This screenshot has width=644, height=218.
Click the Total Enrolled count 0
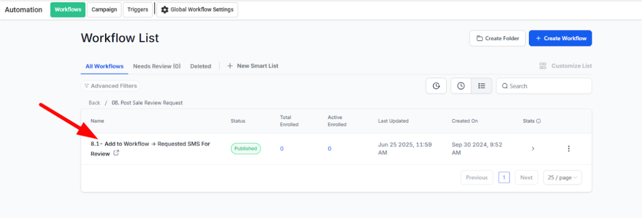[x=282, y=149]
